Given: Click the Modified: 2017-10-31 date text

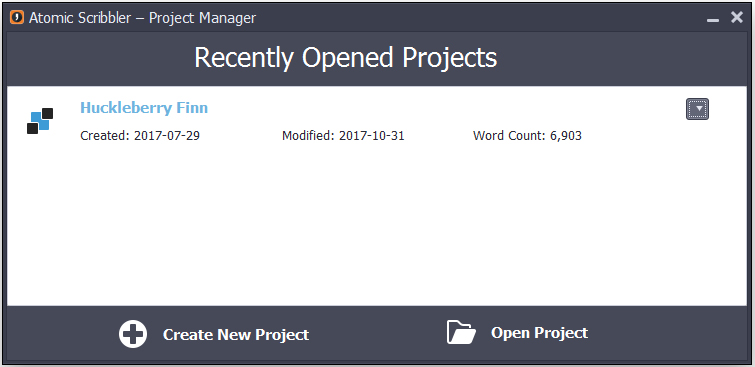Looking at the screenshot, I should pyautogui.click(x=343, y=136).
